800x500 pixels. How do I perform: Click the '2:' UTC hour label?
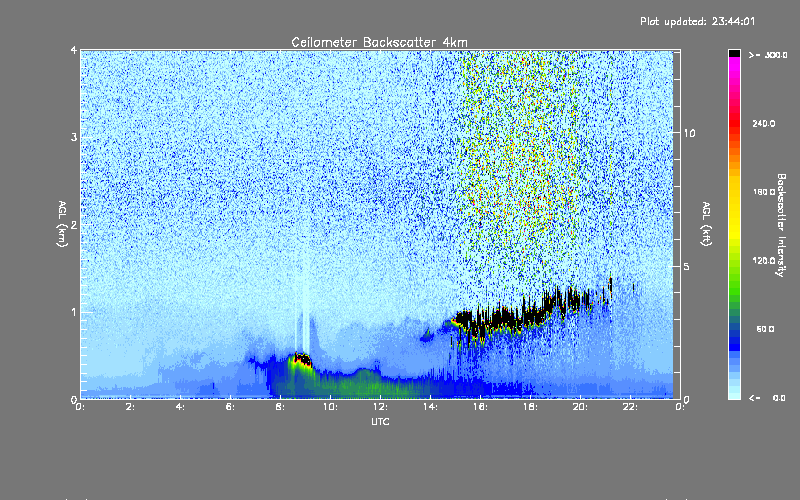click(x=130, y=407)
